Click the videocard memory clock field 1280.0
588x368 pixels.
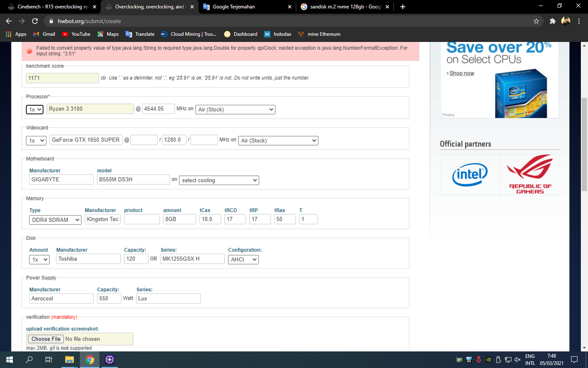point(174,140)
